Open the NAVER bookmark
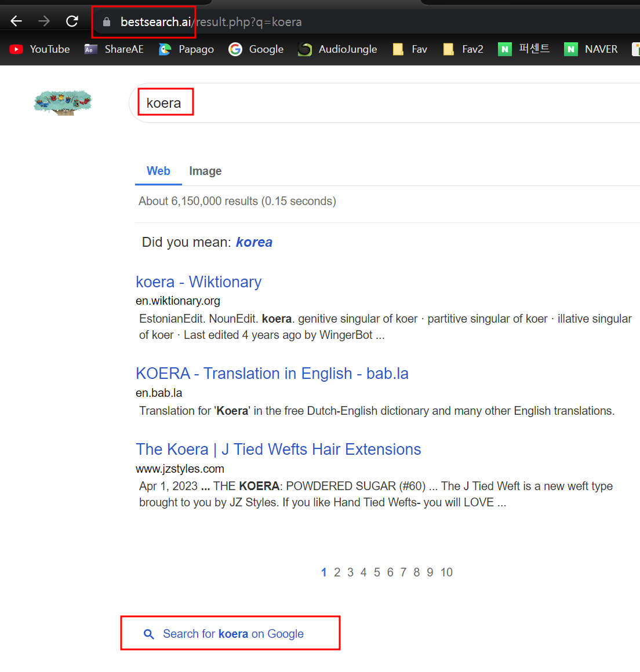 point(591,49)
